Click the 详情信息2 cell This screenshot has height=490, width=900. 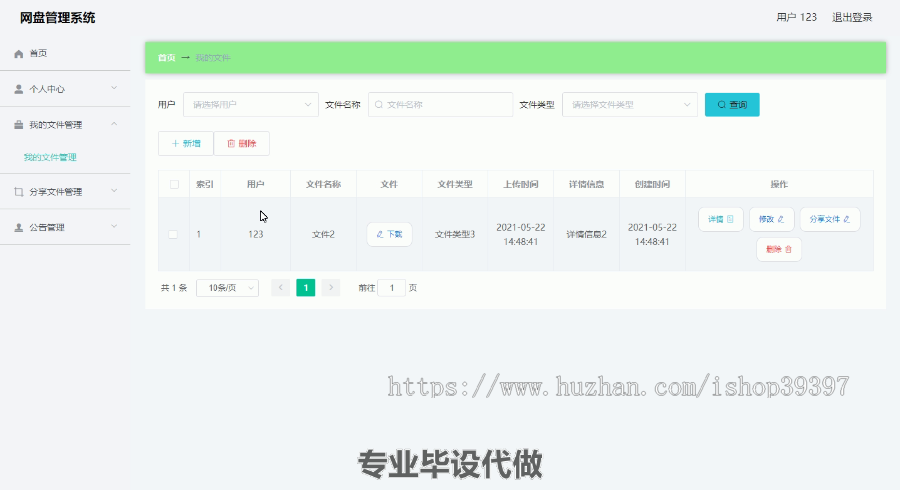[x=586, y=234]
